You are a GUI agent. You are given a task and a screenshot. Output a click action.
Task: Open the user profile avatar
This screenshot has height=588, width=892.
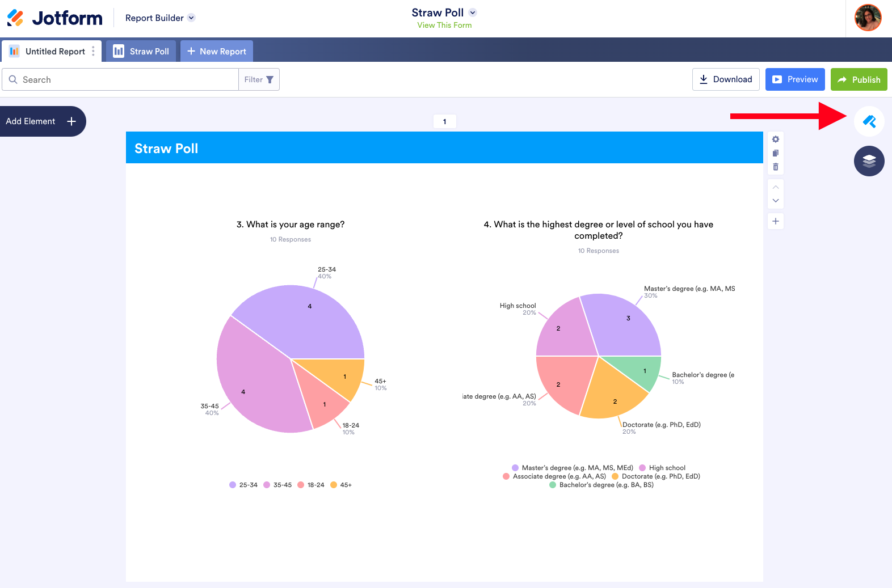point(868,18)
